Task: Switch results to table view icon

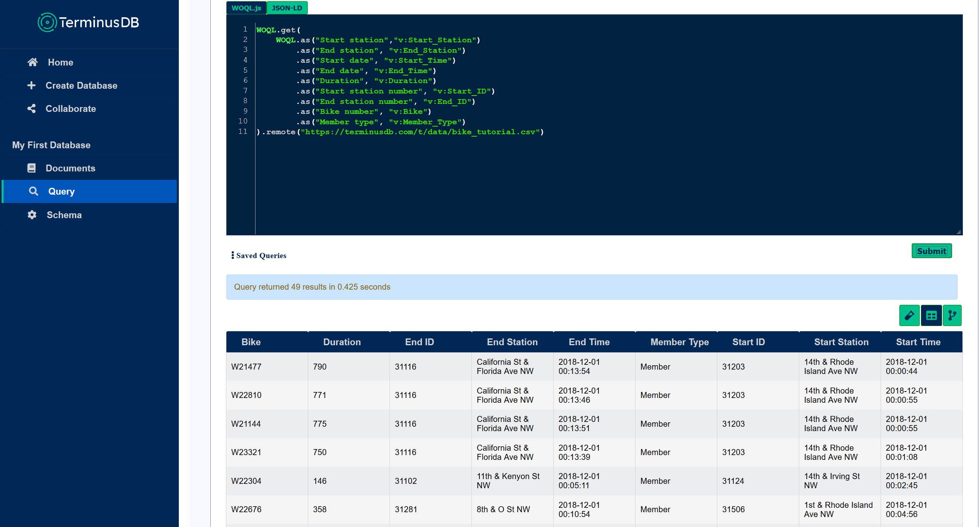Action: tap(931, 316)
